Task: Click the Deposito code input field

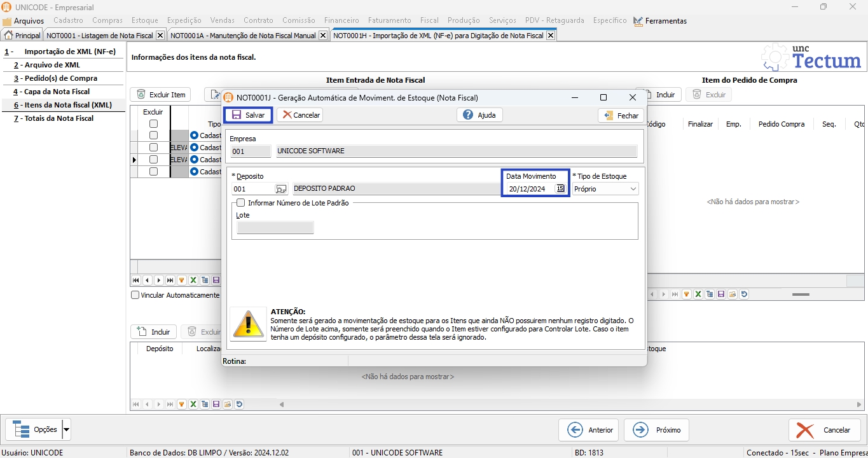Action: click(252, 189)
